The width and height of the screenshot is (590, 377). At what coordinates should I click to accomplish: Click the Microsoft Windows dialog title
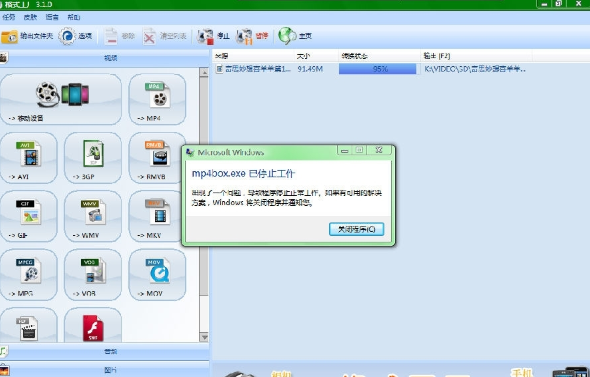[231, 152]
